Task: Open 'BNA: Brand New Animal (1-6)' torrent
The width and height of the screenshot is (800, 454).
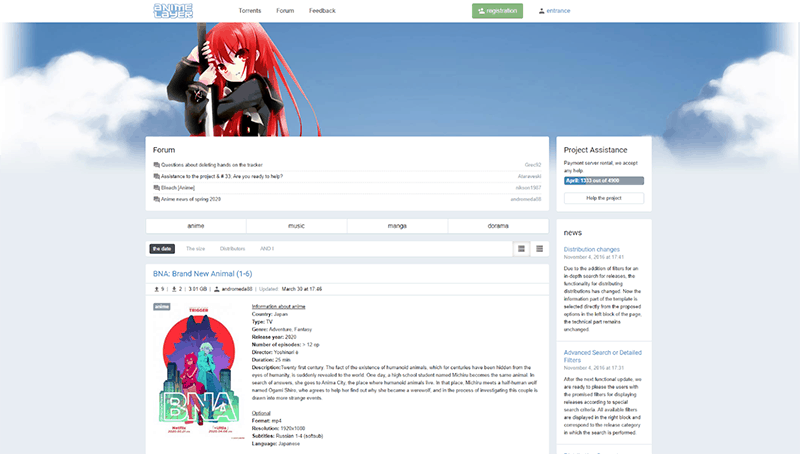Action: pos(203,274)
